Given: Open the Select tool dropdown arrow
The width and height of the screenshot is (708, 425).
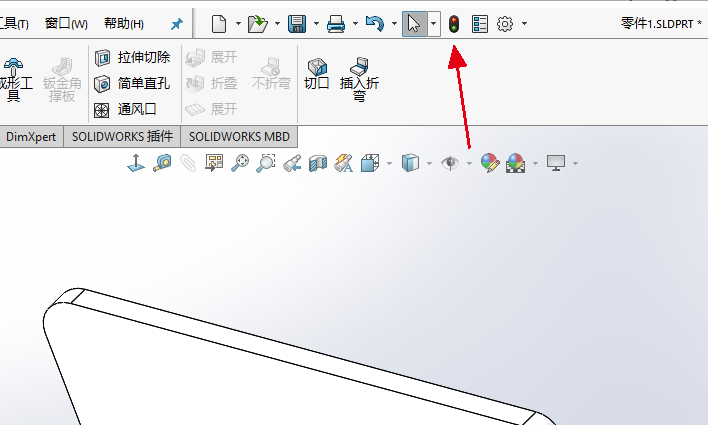Looking at the screenshot, I should [433, 23].
